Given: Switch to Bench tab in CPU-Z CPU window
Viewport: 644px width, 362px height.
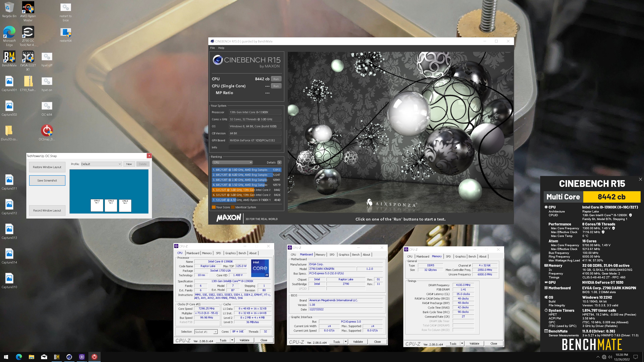Looking at the screenshot, I should (x=242, y=253).
